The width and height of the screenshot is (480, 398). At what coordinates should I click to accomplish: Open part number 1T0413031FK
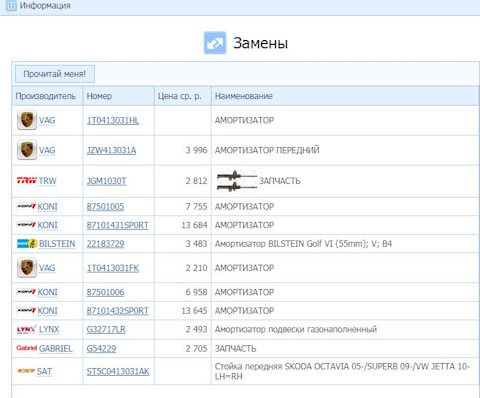click(x=113, y=268)
